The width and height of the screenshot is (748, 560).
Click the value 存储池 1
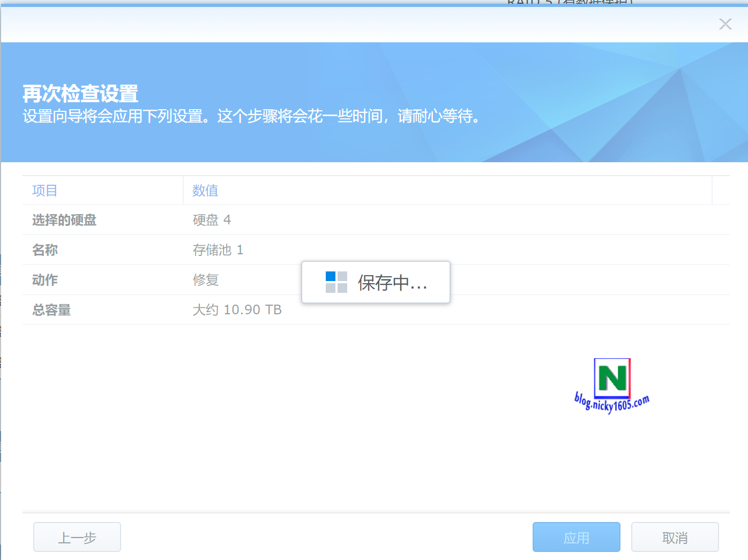point(218,250)
